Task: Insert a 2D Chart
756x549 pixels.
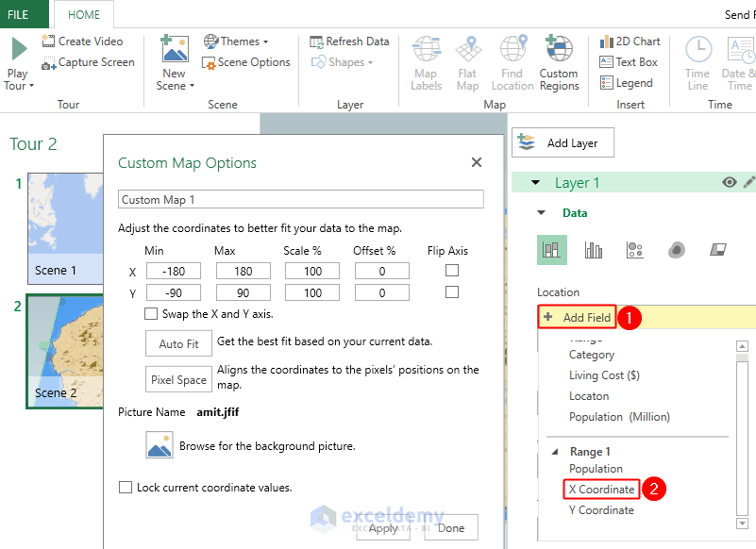Action: point(630,42)
